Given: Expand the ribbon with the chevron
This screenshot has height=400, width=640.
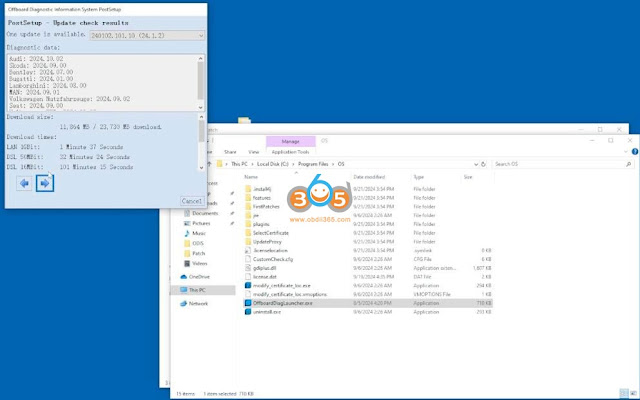Looking at the screenshot, I should 626,152.
